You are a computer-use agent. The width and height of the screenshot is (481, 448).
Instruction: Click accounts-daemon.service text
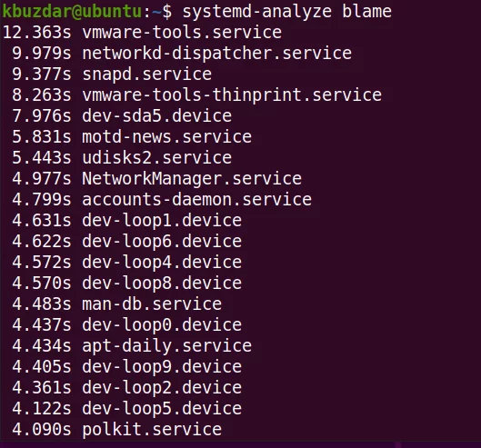click(197, 199)
